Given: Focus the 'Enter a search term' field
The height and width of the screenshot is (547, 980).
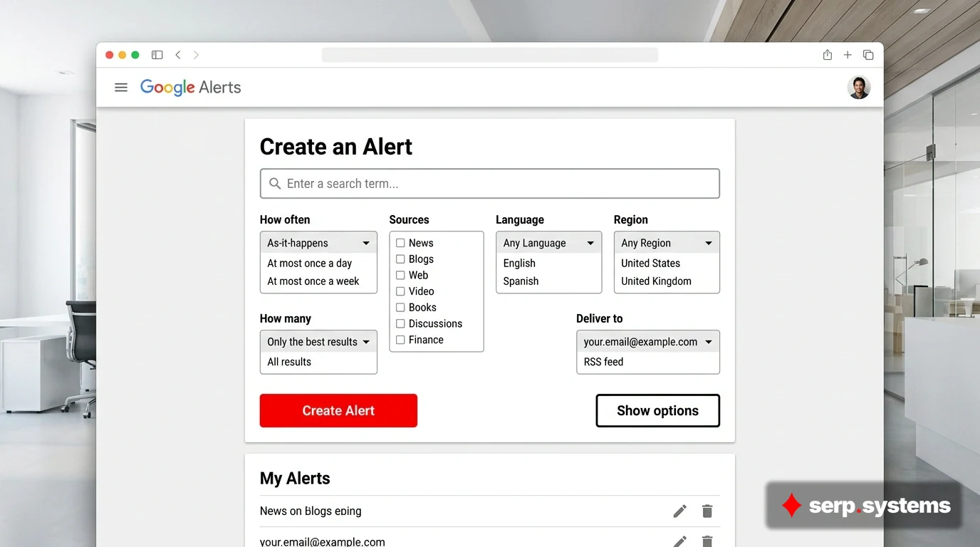Looking at the screenshot, I should pos(490,184).
